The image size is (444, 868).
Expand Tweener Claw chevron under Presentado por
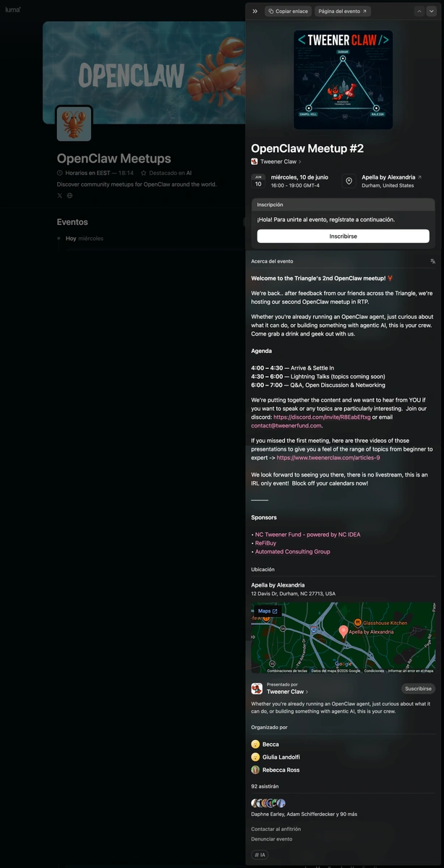(307, 692)
